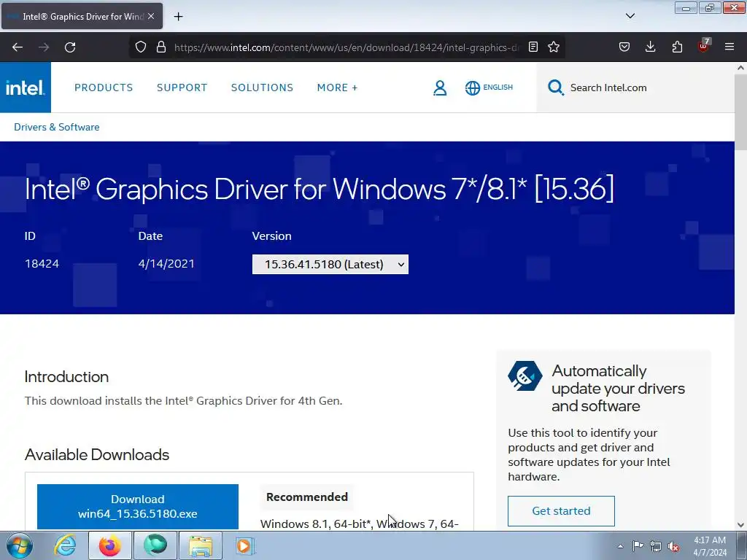Expand the MORE + menu
Viewport: 747px width, 560px height.
pyautogui.click(x=337, y=87)
